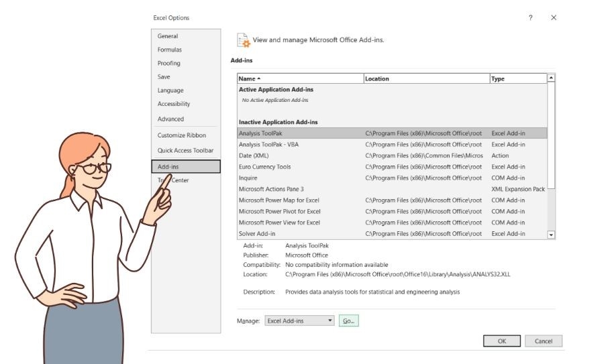Open the Customize Ribbon category
This screenshot has width=604, height=364.
(182, 135)
